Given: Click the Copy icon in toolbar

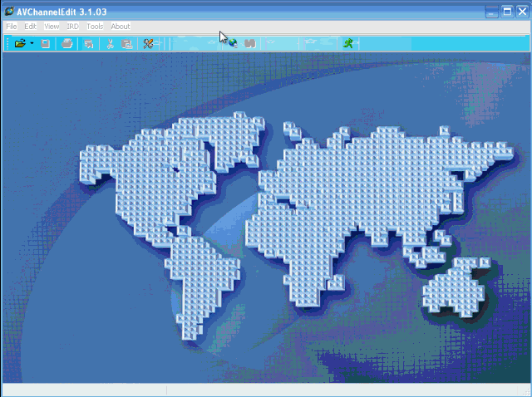Looking at the screenshot, I should 126,44.
